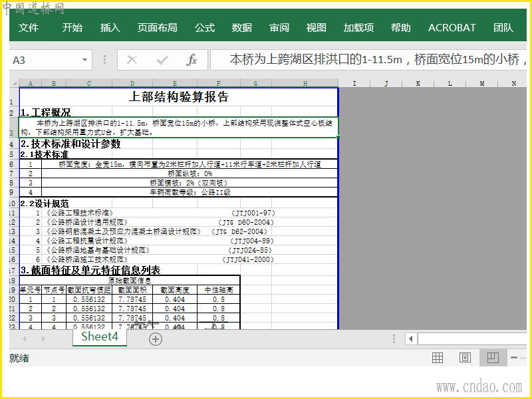Cancel entry with the X formula bar icon
Screen dimensions: 532x399
point(132,60)
